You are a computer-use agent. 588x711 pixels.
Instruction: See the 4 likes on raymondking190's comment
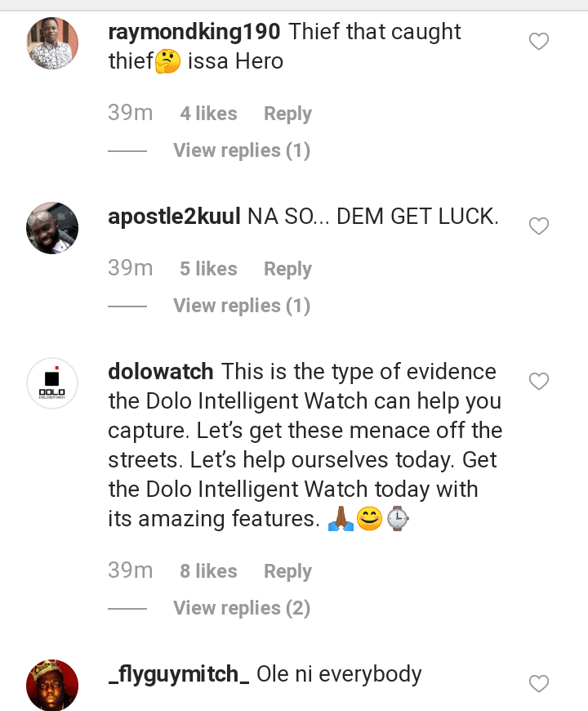click(x=208, y=114)
